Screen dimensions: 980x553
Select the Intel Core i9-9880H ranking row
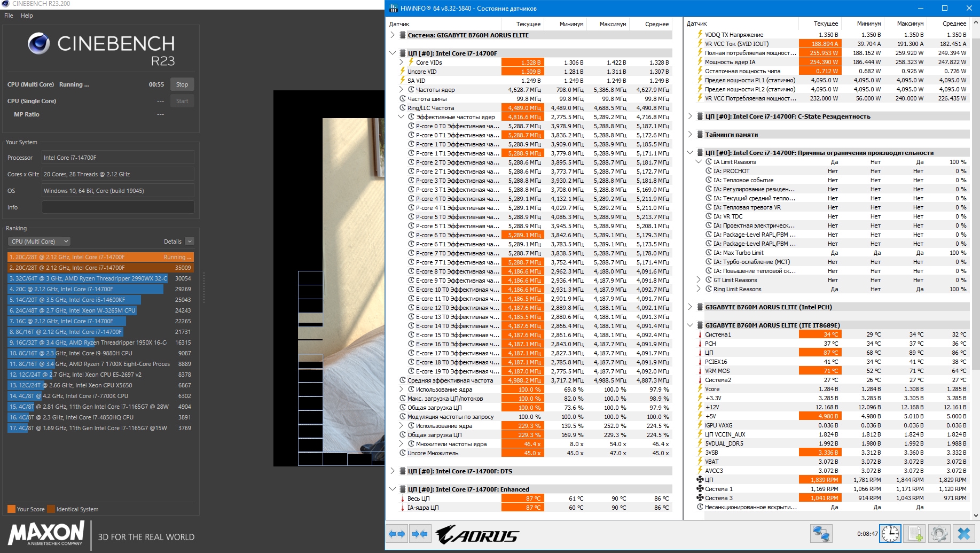[100, 353]
